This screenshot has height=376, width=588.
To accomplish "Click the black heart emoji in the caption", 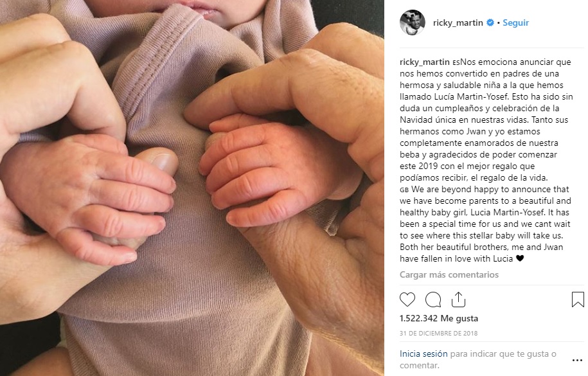I will 520,258.
